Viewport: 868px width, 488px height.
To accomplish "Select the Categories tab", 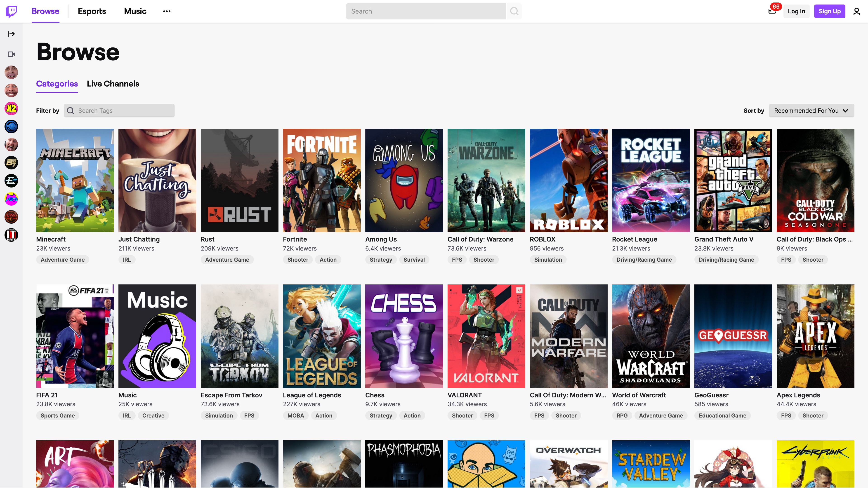I will [57, 84].
